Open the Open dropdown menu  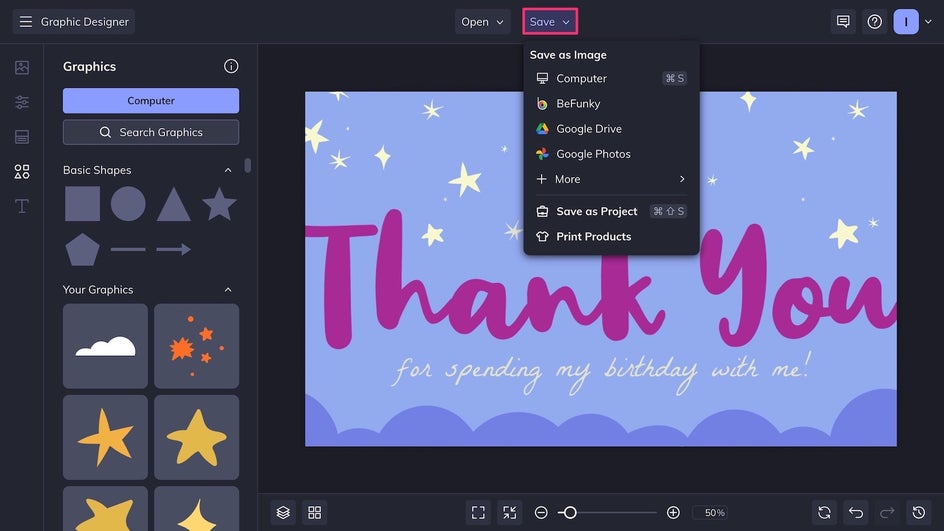(x=482, y=22)
